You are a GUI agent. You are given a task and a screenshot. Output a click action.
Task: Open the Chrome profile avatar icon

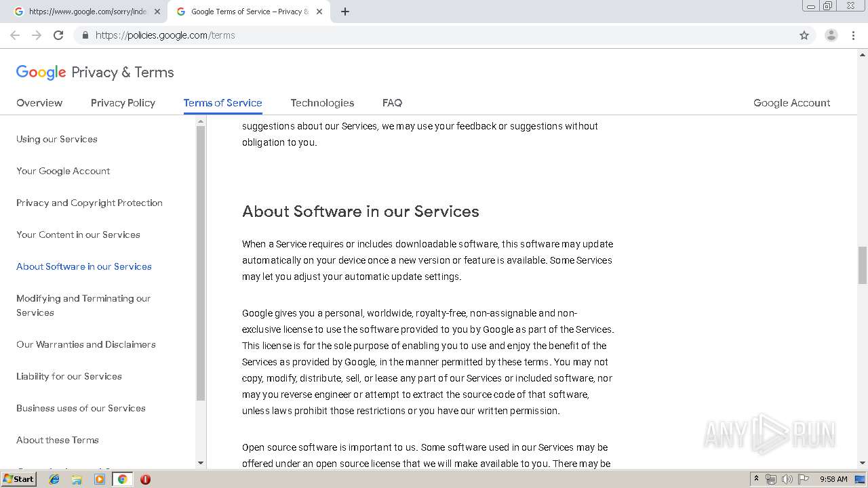point(831,35)
